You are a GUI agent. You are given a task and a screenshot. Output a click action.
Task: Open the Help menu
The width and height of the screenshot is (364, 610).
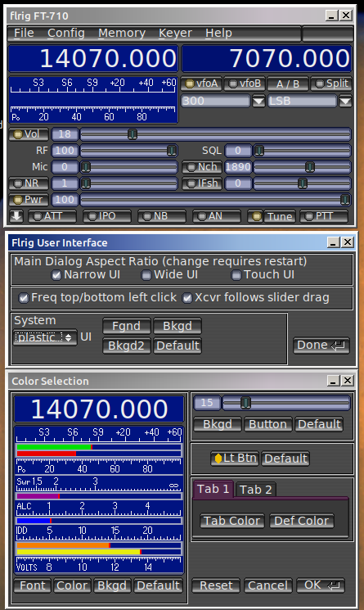(218, 33)
